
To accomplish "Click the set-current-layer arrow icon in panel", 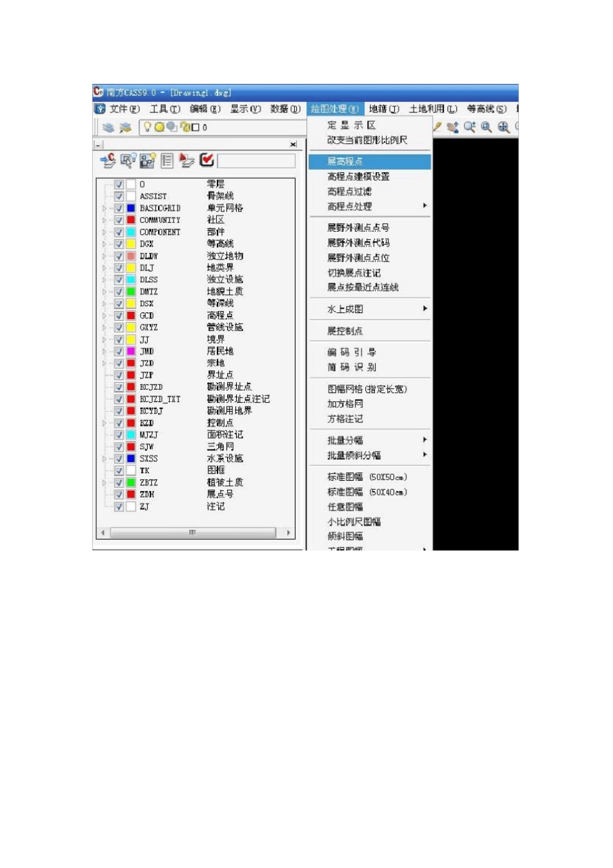I will [108, 160].
